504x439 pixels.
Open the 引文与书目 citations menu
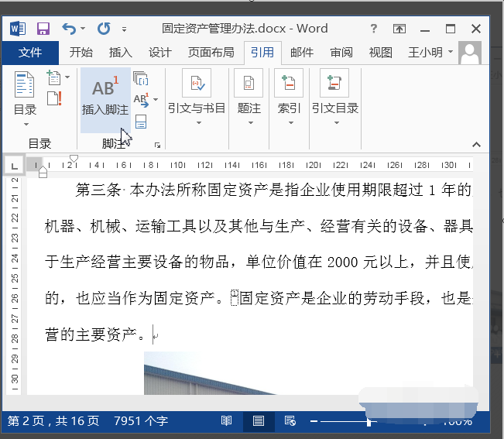197,98
